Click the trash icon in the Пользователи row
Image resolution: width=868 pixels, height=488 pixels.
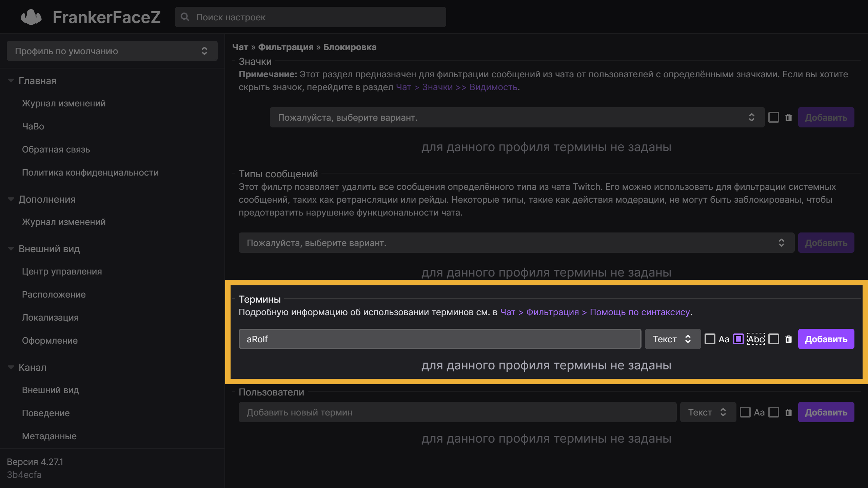tap(789, 412)
